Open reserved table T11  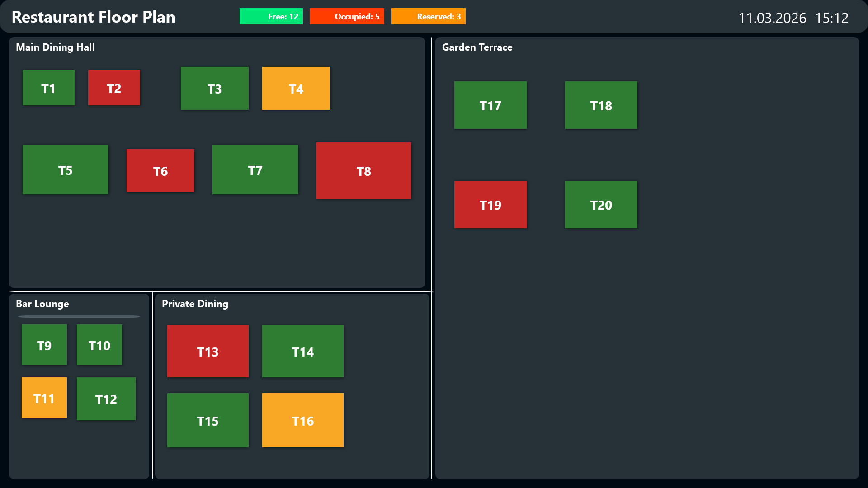pyautogui.click(x=44, y=398)
